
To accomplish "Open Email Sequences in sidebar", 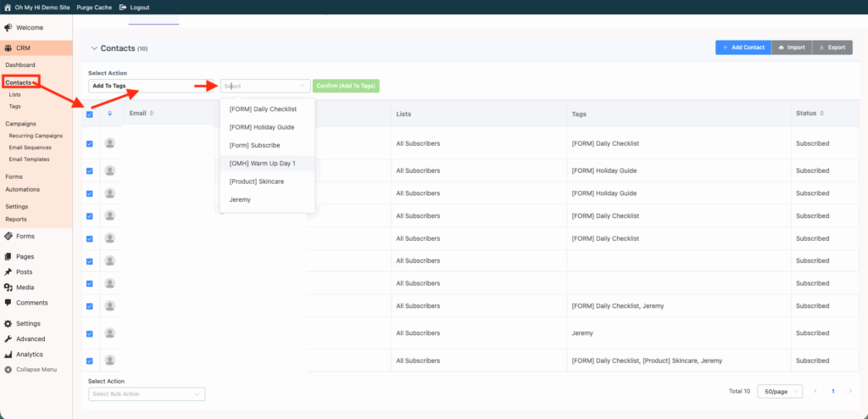I will point(30,148).
